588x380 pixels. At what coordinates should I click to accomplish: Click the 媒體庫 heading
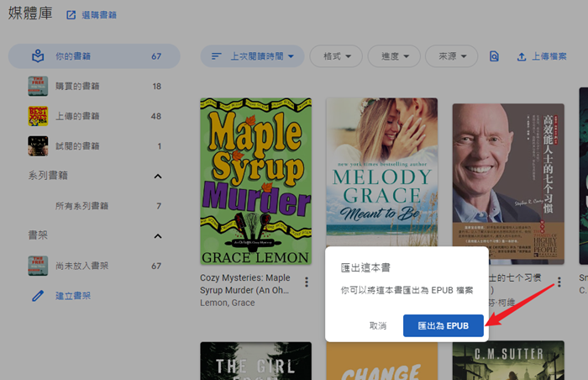(x=30, y=13)
